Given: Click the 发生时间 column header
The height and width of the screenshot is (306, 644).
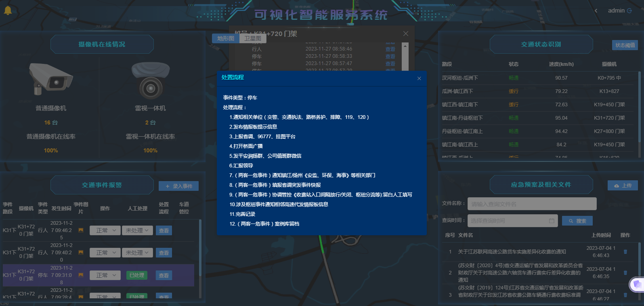Looking at the screenshot, I should pos(61,208).
